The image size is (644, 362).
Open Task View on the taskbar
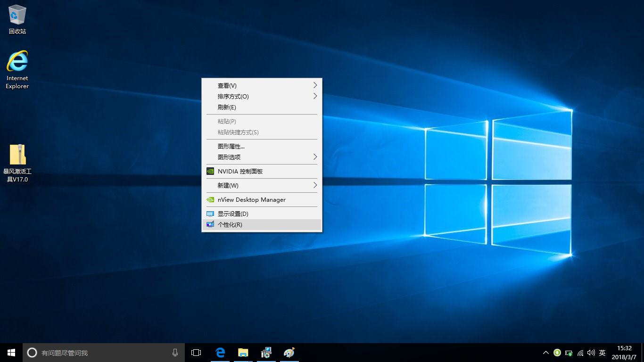pyautogui.click(x=196, y=352)
